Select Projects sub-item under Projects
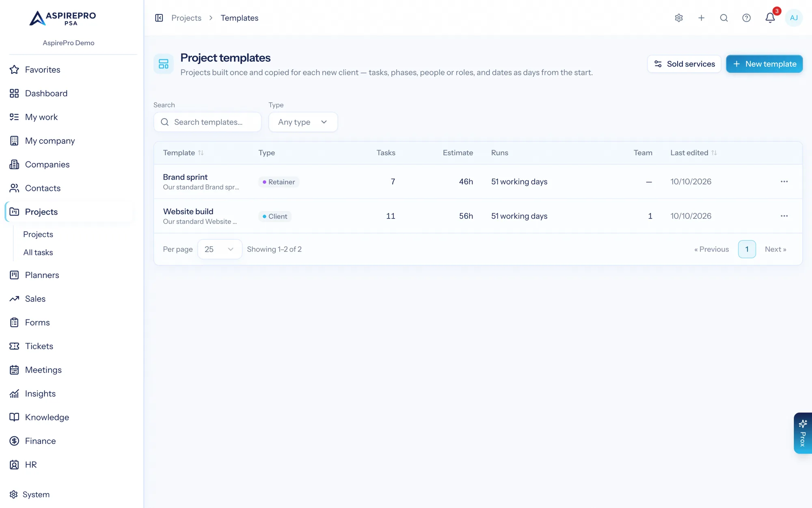This screenshot has height=508, width=812. coord(38,234)
